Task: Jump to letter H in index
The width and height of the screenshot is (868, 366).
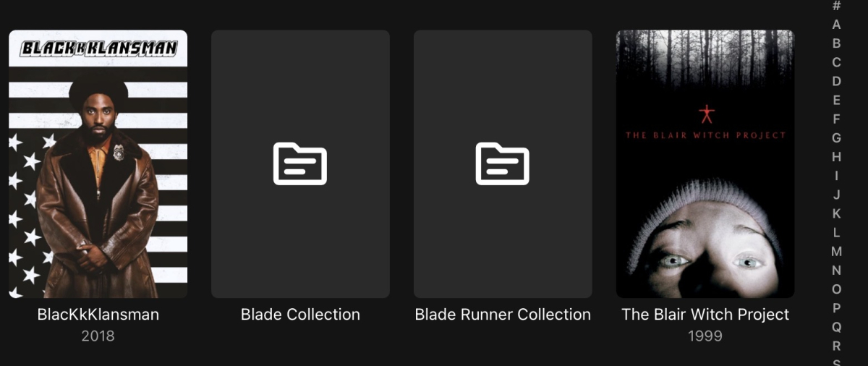Action: tap(837, 157)
